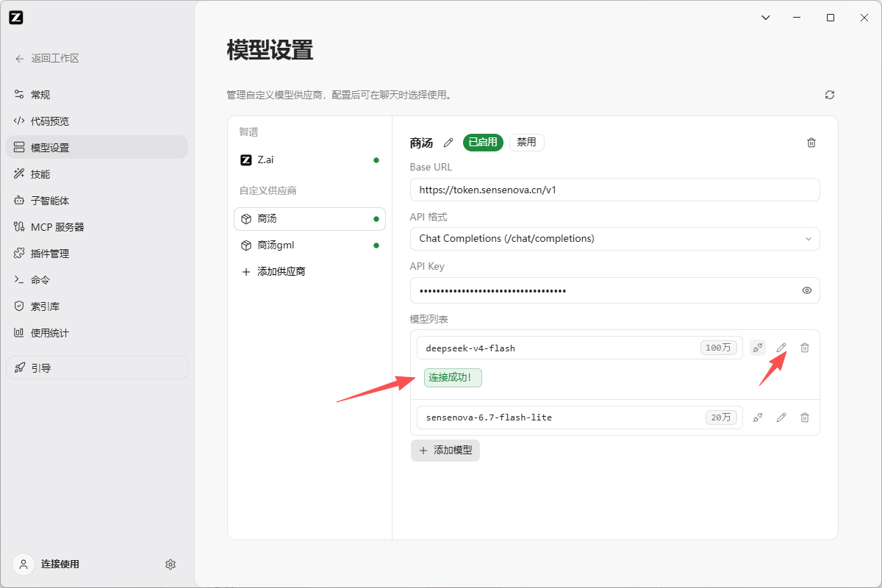Viewport: 882px width, 588px height.
Task: Click the API Key input field
Action: pos(614,290)
